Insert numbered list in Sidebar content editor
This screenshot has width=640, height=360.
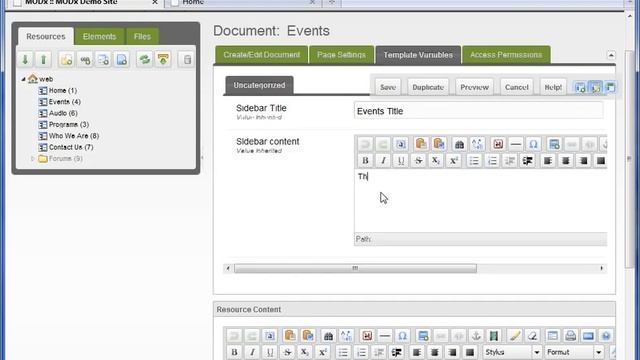tap(492, 161)
